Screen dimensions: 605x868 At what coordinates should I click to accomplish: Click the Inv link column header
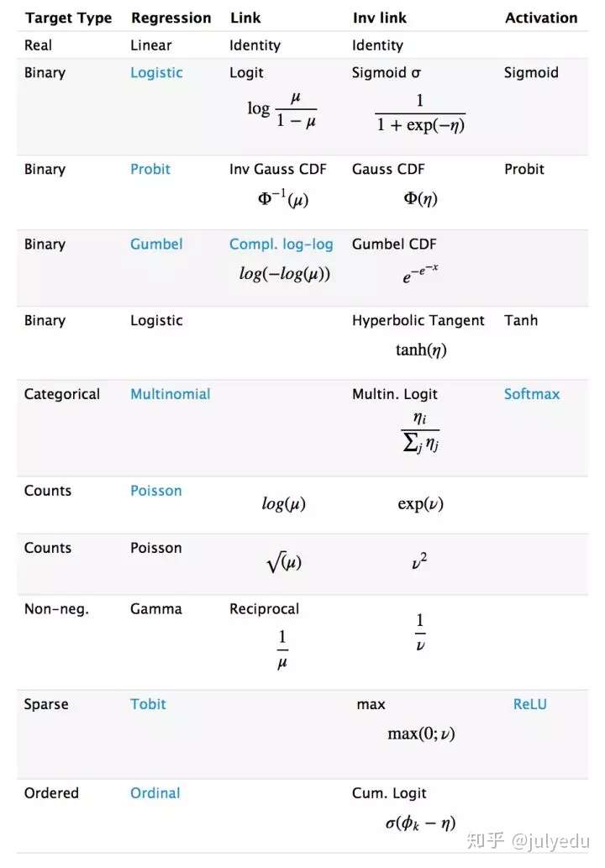[x=380, y=18]
